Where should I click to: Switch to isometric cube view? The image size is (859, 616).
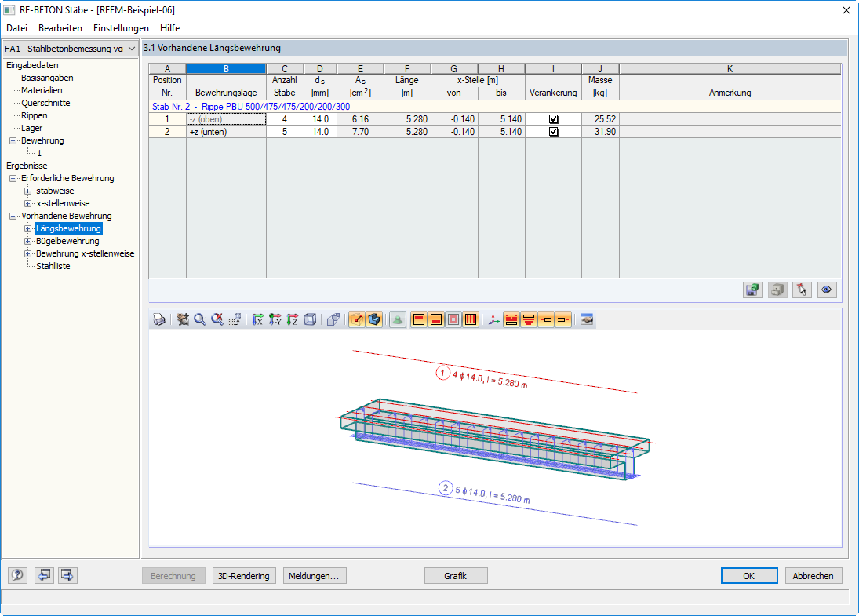[310, 319]
